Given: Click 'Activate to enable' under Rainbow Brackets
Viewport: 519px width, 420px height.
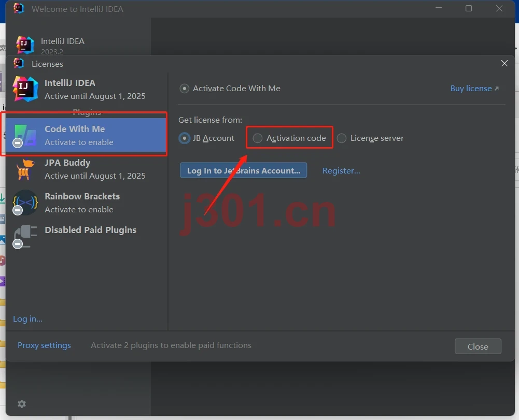Looking at the screenshot, I should (79, 209).
